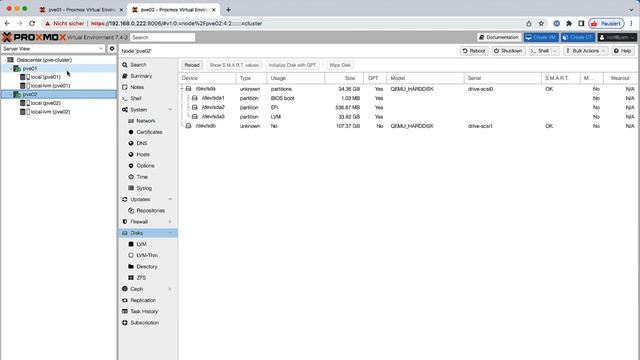The width and height of the screenshot is (640, 360).
Task: Open the Options item under System
Action: click(145, 166)
